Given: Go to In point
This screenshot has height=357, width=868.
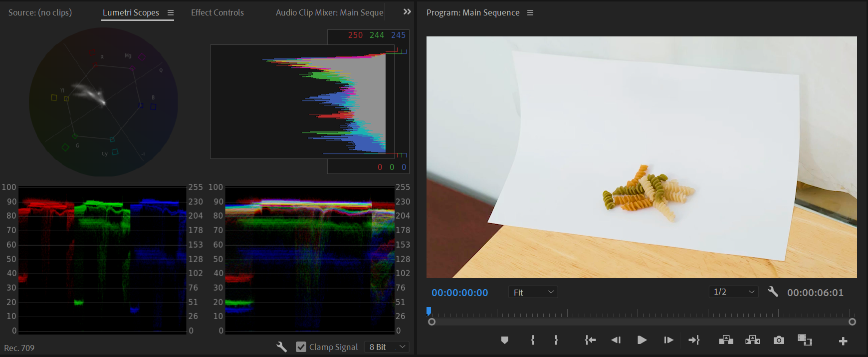Looking at the screenshot, I should 590,340.
